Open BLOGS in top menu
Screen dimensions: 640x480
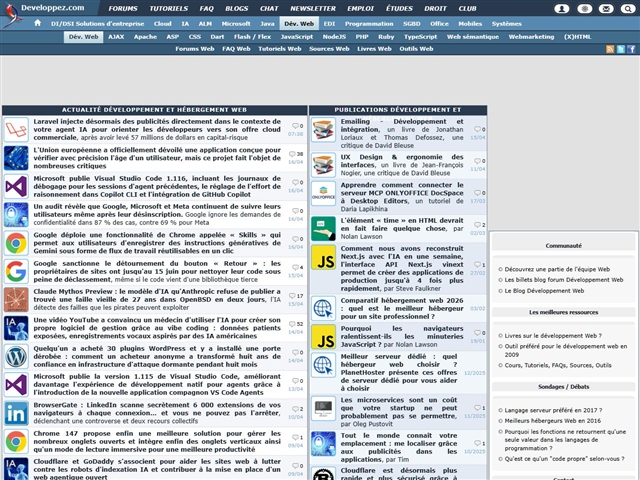click(x=237, y=9)
